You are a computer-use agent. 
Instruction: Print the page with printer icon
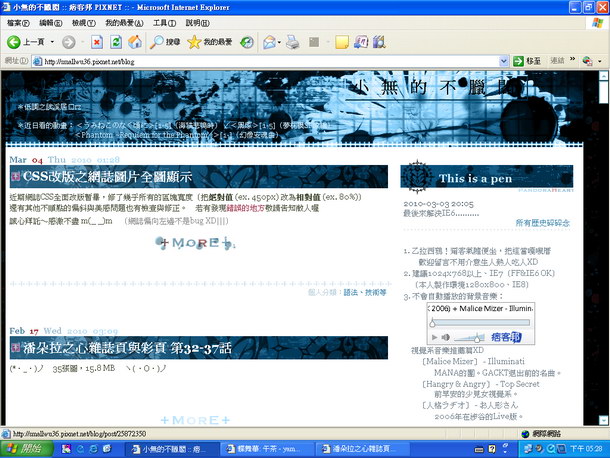click(x=293, y=42)
